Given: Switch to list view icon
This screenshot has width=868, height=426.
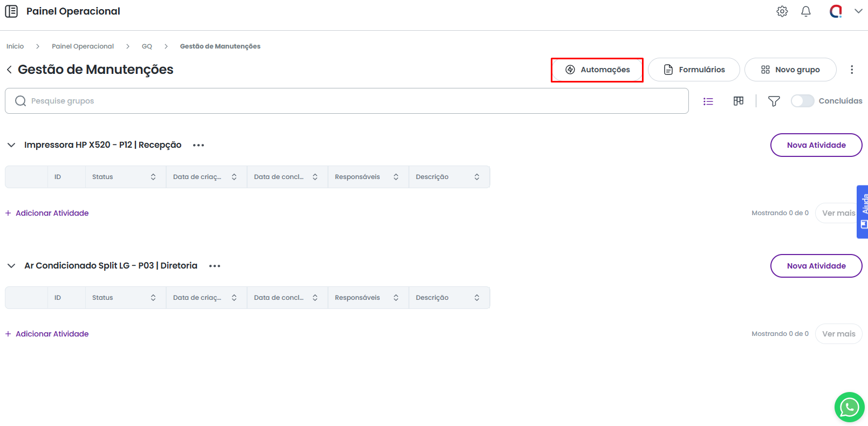Looking at the screenshot, I should pyautogui.click(x=708, y=101).
